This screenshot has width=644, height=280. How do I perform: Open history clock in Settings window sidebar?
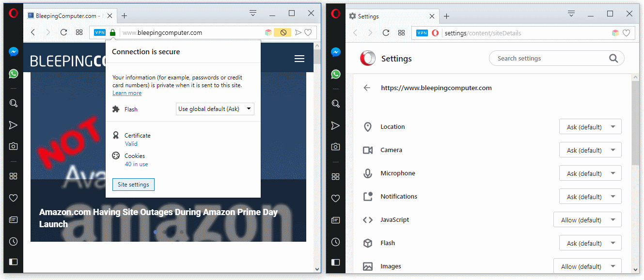click(x=335, y=241)
